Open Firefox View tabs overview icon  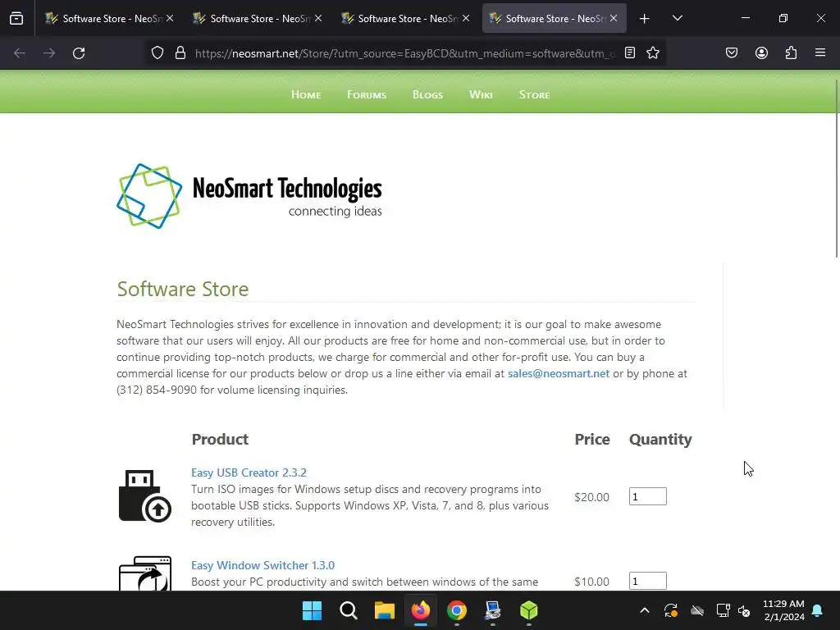point(16,18)
